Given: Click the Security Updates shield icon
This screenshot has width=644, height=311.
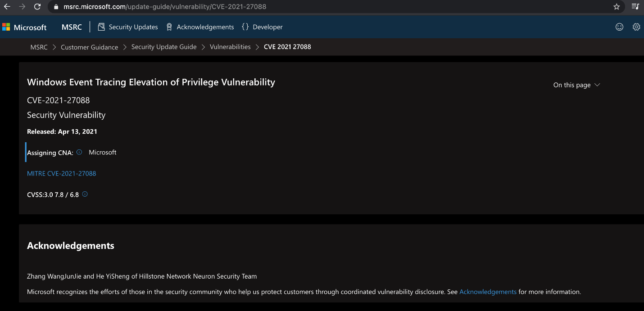Looking at the screenshot, I should [x=101, y=27].
